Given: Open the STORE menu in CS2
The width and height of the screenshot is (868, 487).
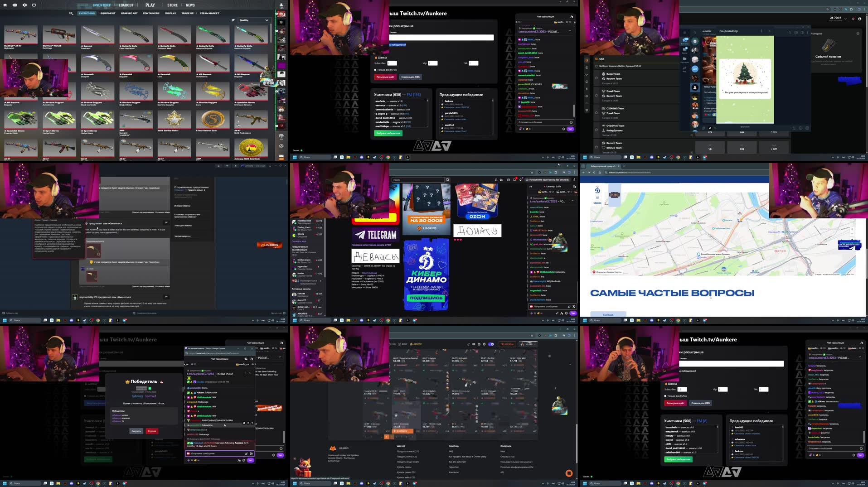Looking at the screenshot, I should 172,5.
